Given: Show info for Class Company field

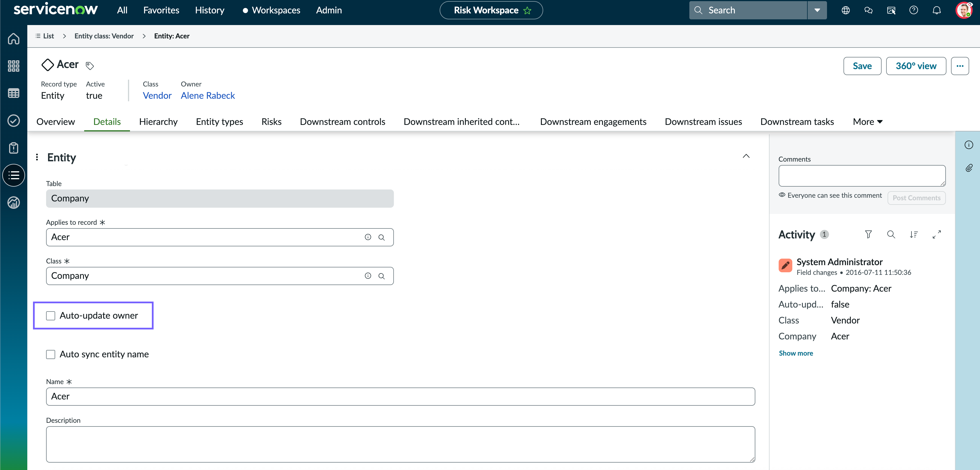Looking at the screenshot, I should click(368, 276).
